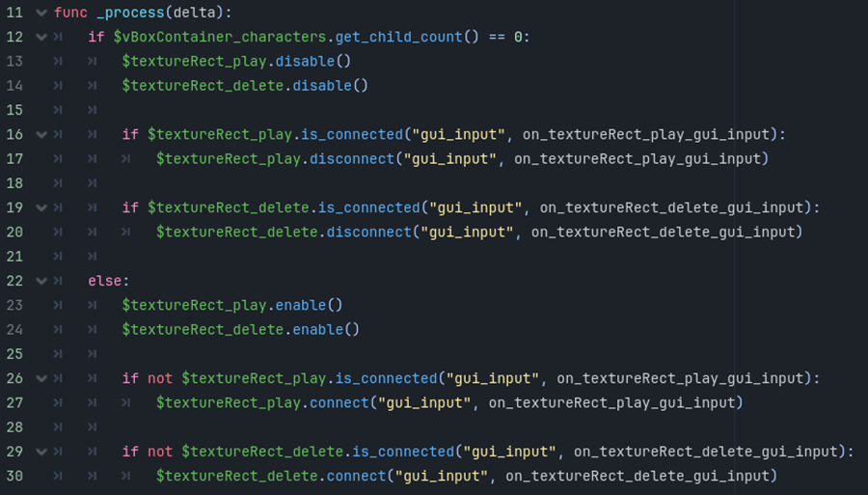Click is_connected on line 26
Image resolution: width=868 pixels, height=495 pixels.
pyautogui.click(x=387, y=378)
